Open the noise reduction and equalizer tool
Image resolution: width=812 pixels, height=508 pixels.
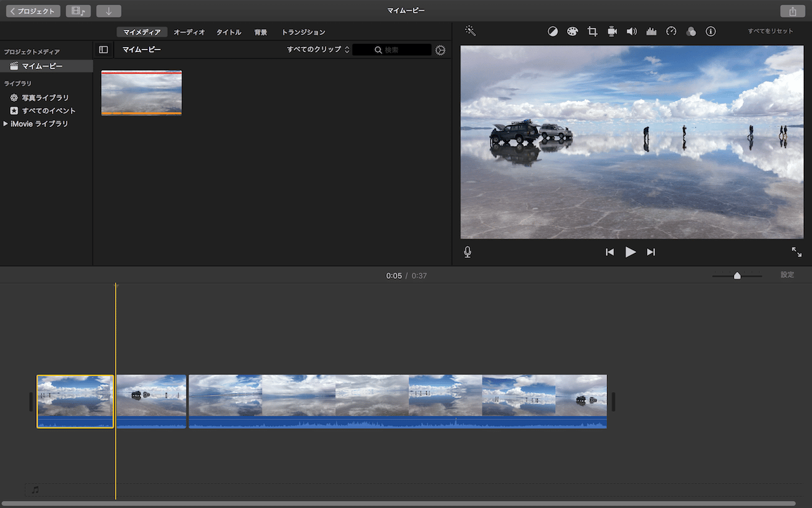click(x=652, y=31)
